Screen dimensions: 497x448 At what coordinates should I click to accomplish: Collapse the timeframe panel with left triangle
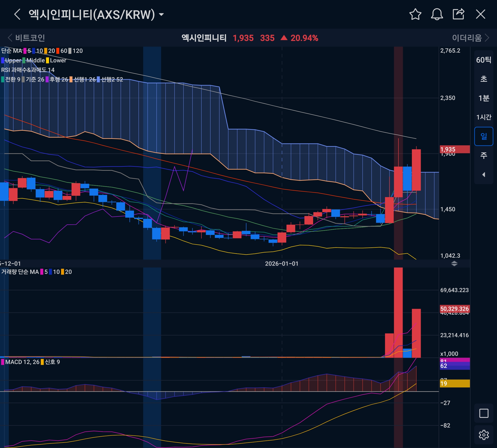484,175
